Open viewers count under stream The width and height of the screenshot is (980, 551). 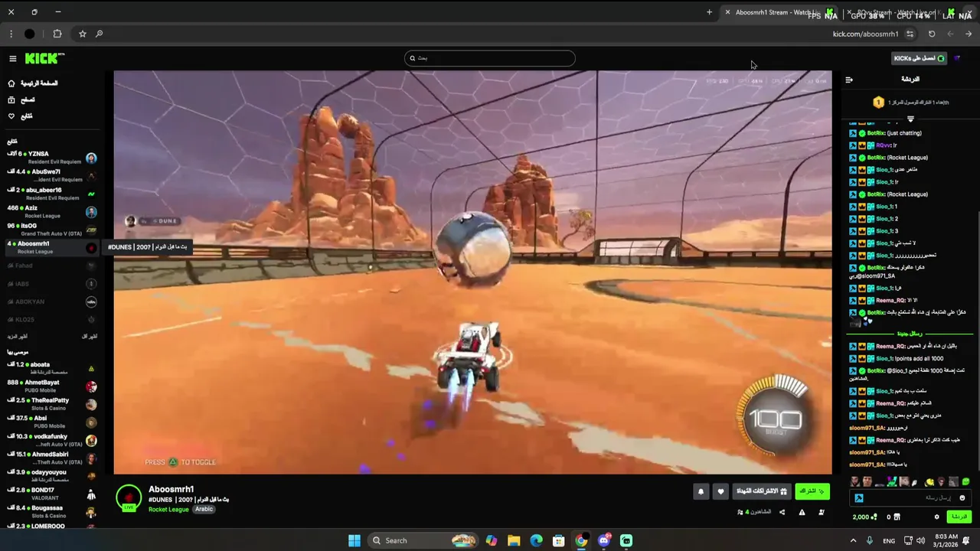754,512
